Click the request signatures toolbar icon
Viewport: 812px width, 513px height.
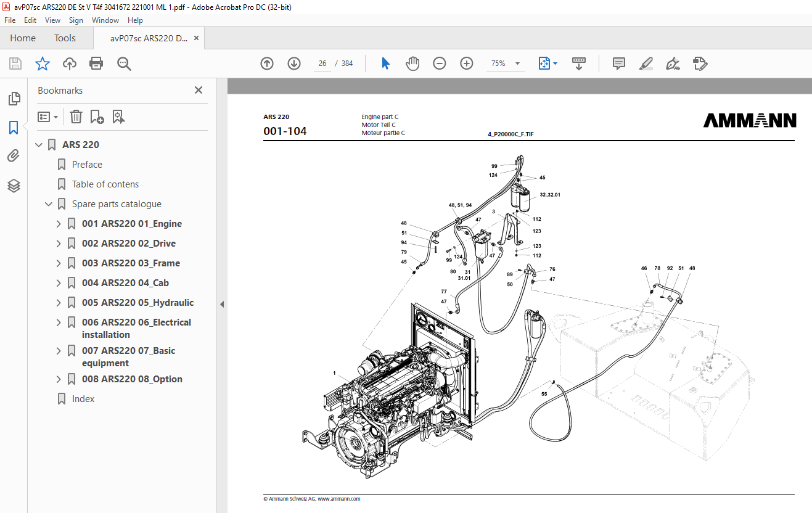(x=700, y=64)
